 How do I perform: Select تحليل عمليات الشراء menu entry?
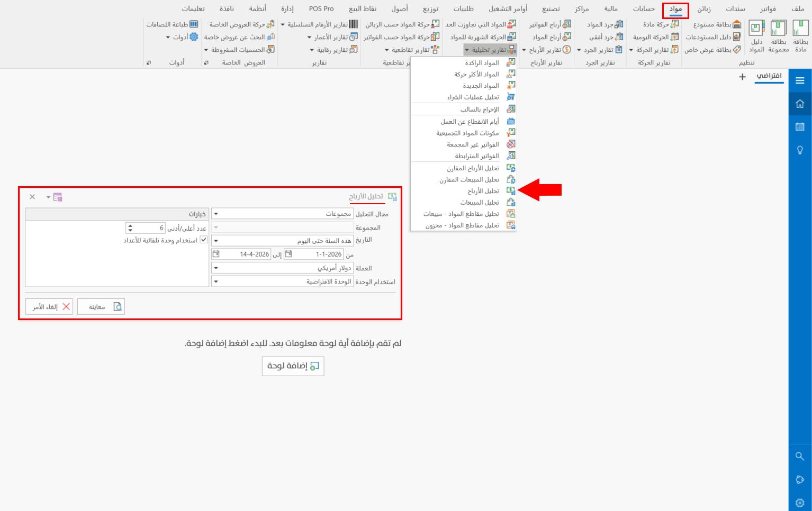pos(464,97)
